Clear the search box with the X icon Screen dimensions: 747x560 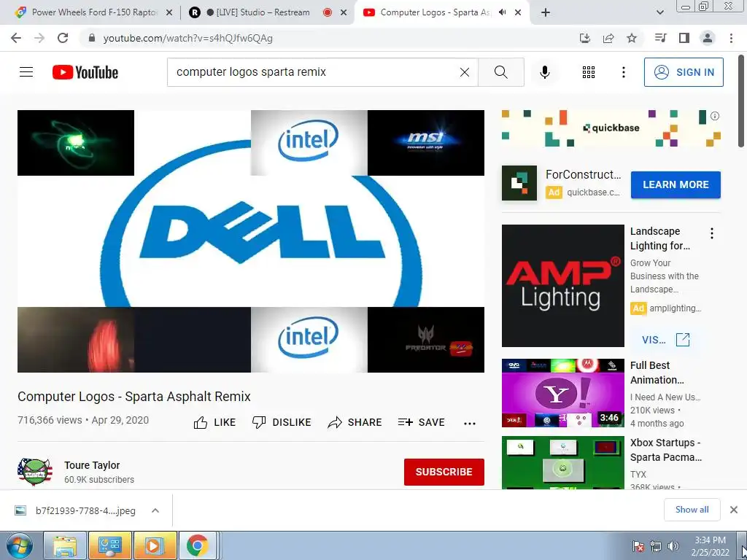tap(465, 72)
